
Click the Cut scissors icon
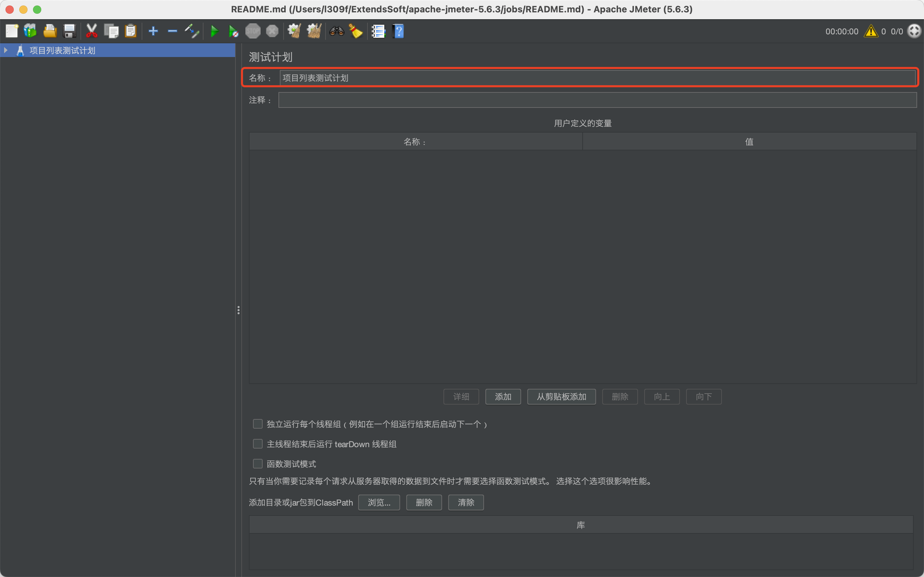[x=92, y=31]
